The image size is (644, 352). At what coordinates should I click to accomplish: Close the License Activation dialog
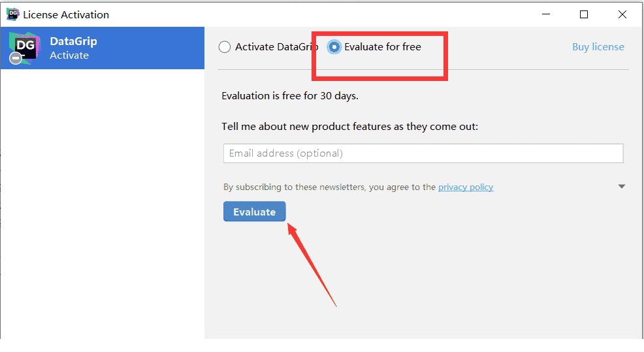pos(620,14)
